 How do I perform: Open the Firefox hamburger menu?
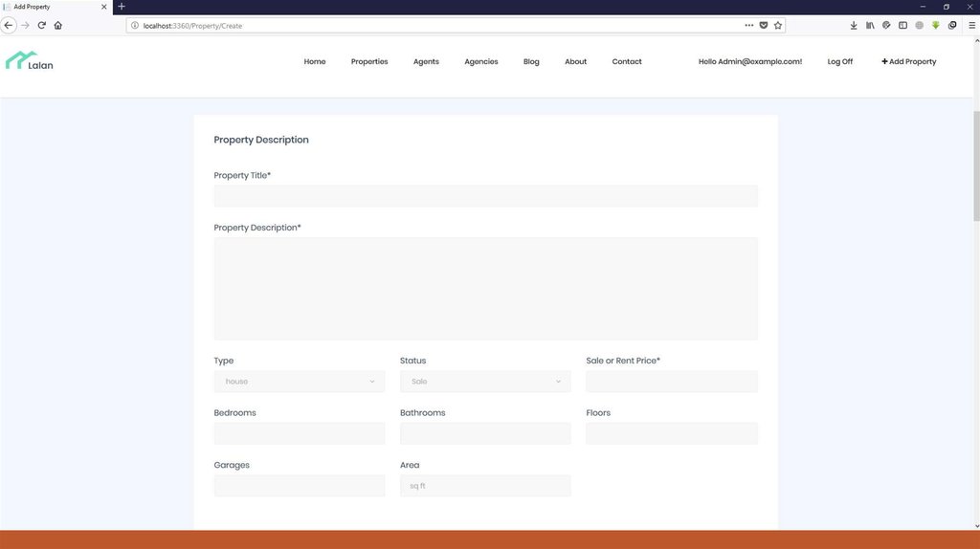[x=971, y=26]
